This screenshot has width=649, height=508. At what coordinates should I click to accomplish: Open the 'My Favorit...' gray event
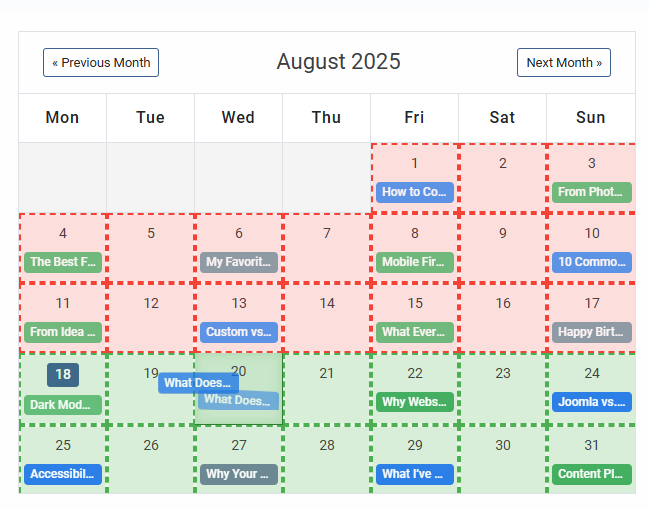(239, 262)
